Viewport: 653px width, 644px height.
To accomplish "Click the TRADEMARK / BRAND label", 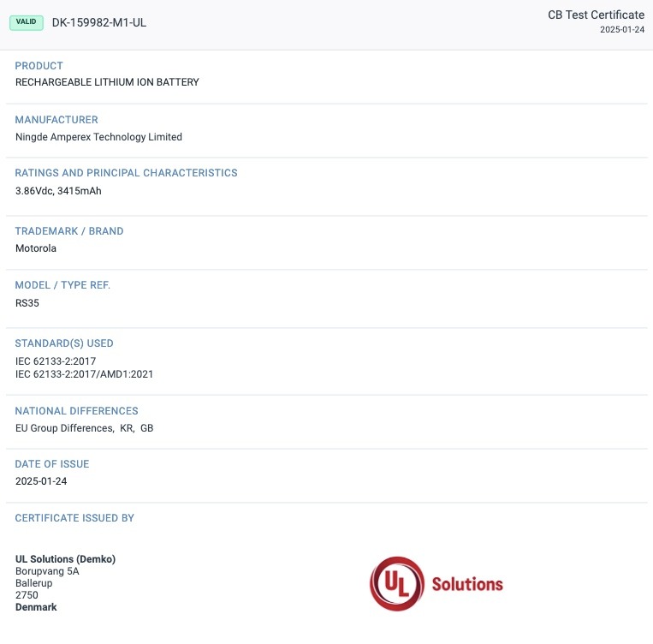I will tap(69, 231).
